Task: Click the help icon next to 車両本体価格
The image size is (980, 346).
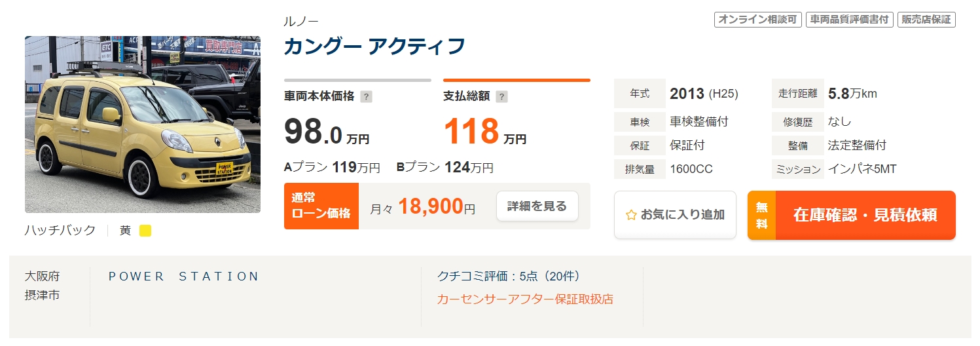Action: pos(366,97)
